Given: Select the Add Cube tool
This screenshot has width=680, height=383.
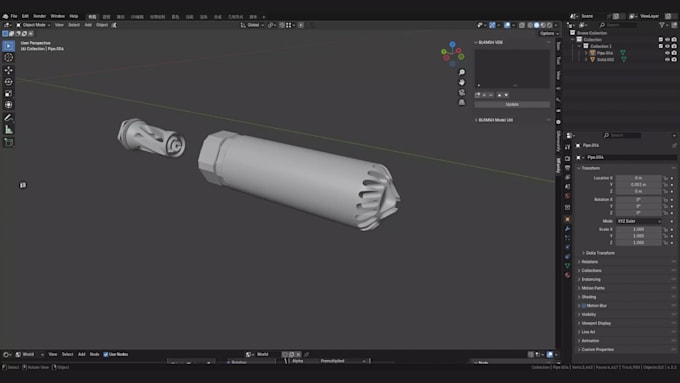Looking at the screenshot, I should pyautogui.click(x=8, y=142).
